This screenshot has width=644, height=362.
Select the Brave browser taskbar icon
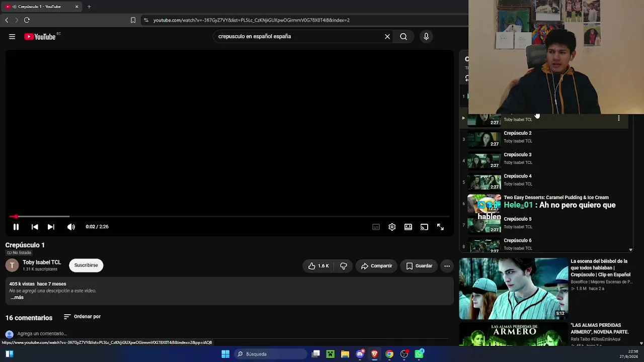[374, 354]
